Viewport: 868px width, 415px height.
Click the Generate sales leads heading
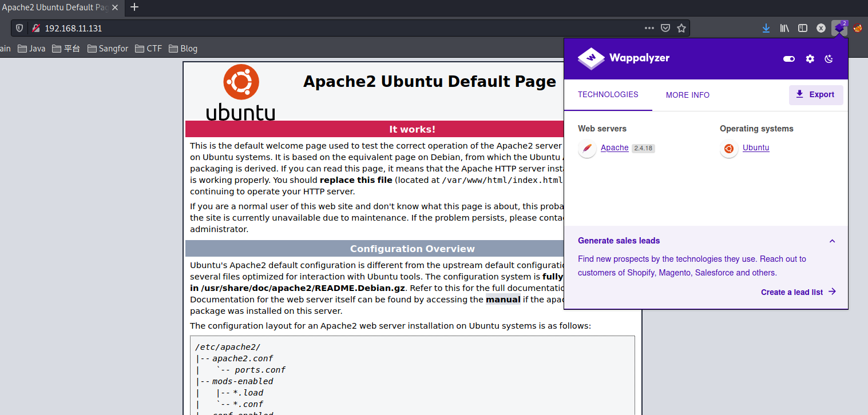click(619, 241)
